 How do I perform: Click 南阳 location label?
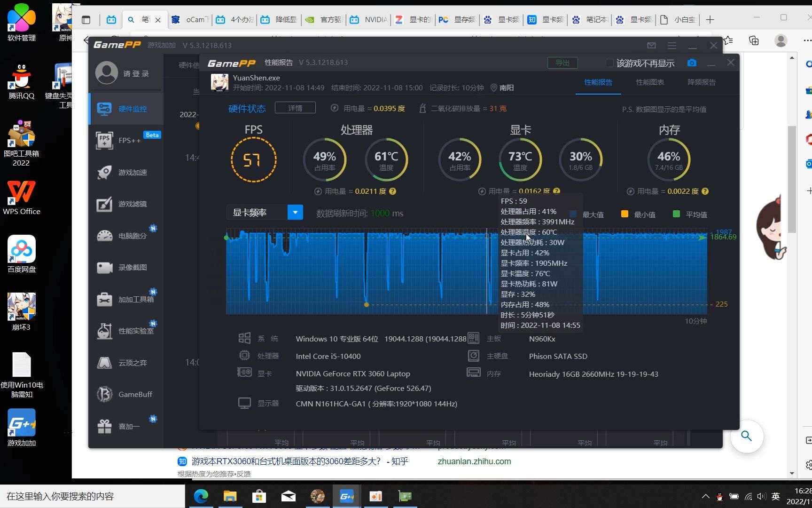507,88
